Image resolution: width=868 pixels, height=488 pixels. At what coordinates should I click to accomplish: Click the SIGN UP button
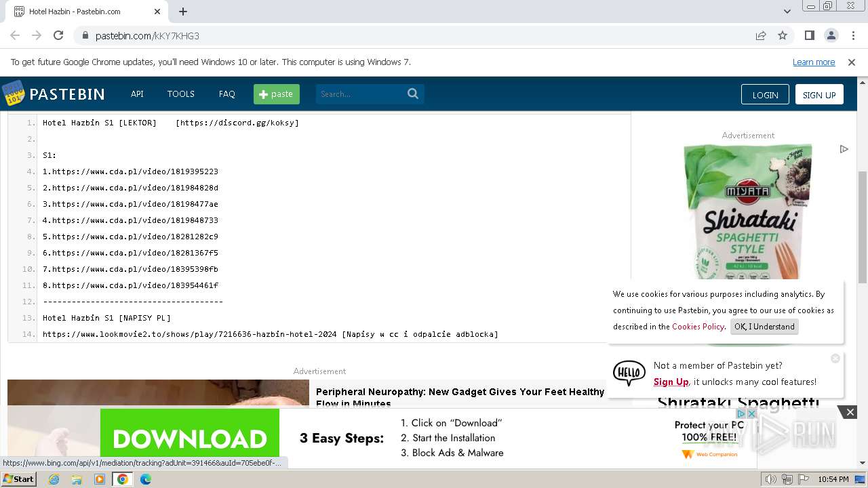(819, 95)
